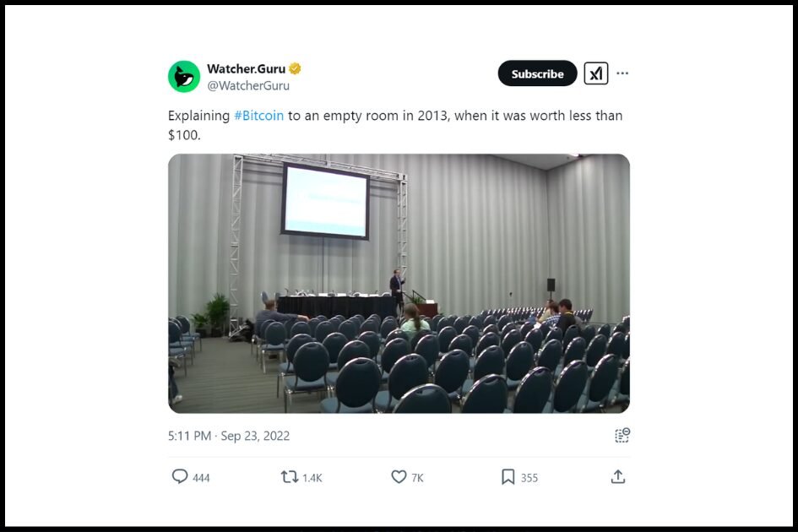Open the #Bitcoin hashtag page

[x=258, y=115]
